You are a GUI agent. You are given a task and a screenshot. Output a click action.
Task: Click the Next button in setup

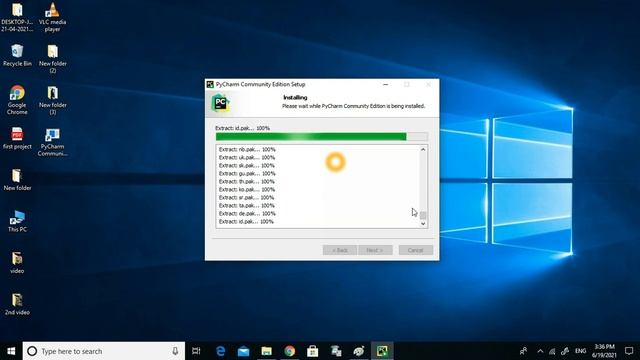(375, 250)
